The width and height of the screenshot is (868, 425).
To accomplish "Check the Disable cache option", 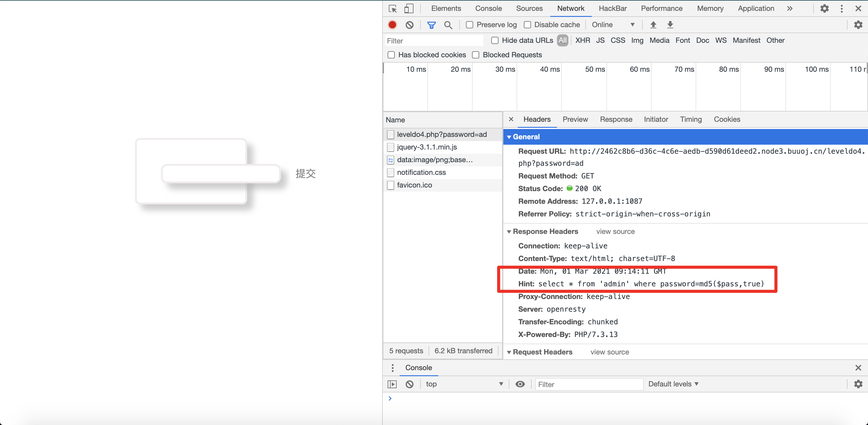I will pyautogui.click(x=527, y=25).
